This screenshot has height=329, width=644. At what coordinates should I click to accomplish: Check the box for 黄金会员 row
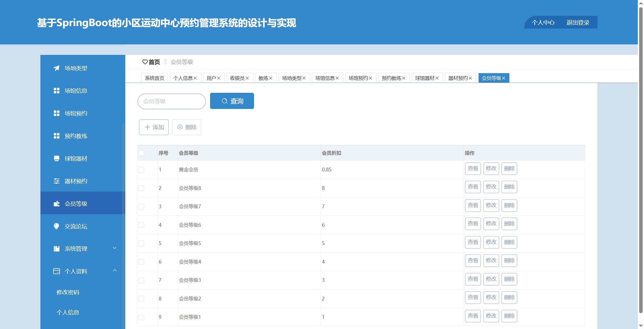(141, 170)
